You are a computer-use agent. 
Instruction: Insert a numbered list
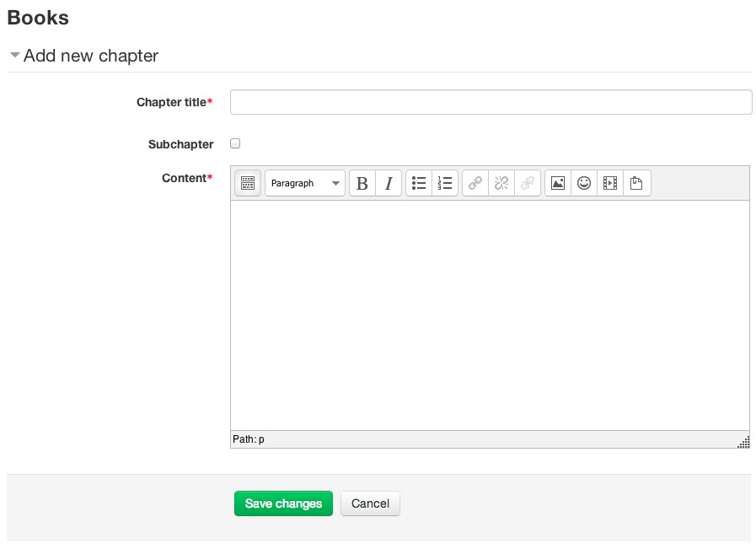click(x=445, y=183)
